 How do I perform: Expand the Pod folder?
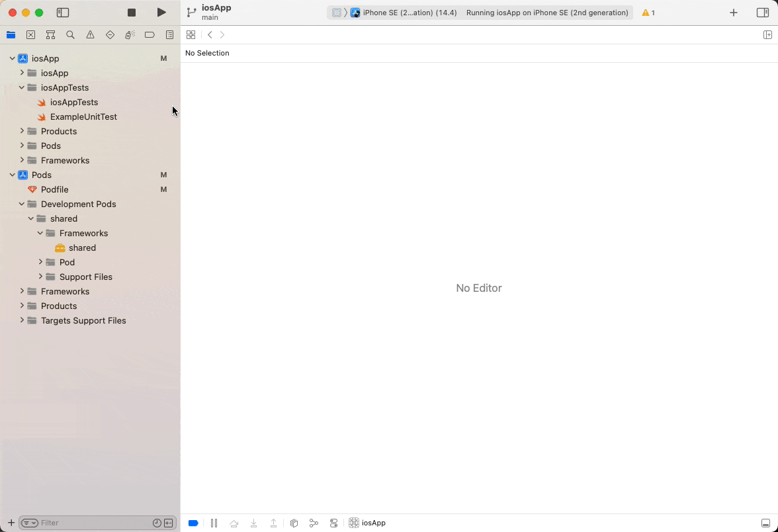click(41, 262)
